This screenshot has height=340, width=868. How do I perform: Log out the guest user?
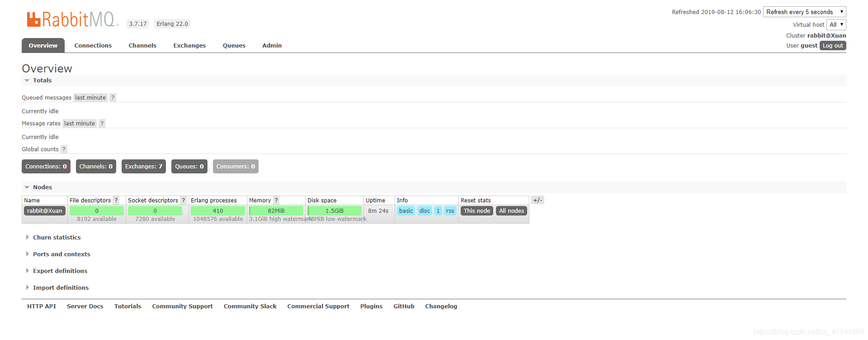pyautogui.click(x=833, y=45)
